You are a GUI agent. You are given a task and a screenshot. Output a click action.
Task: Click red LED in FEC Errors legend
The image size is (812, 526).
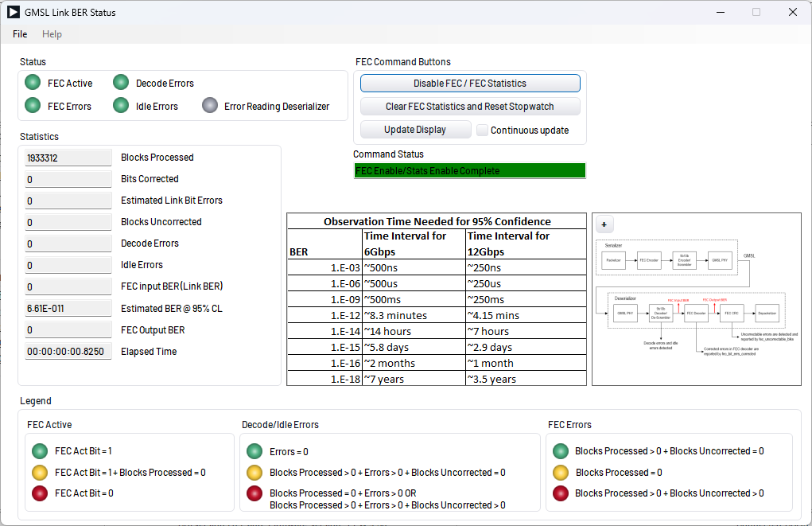561,493
